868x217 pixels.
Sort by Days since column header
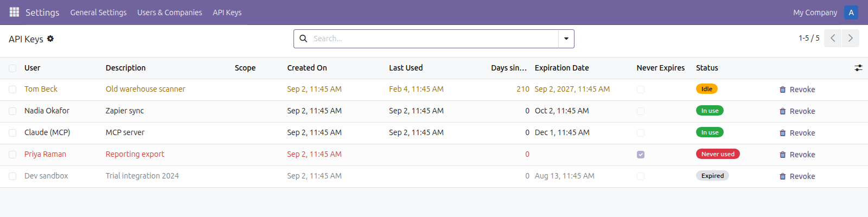(x=509, y=68)
